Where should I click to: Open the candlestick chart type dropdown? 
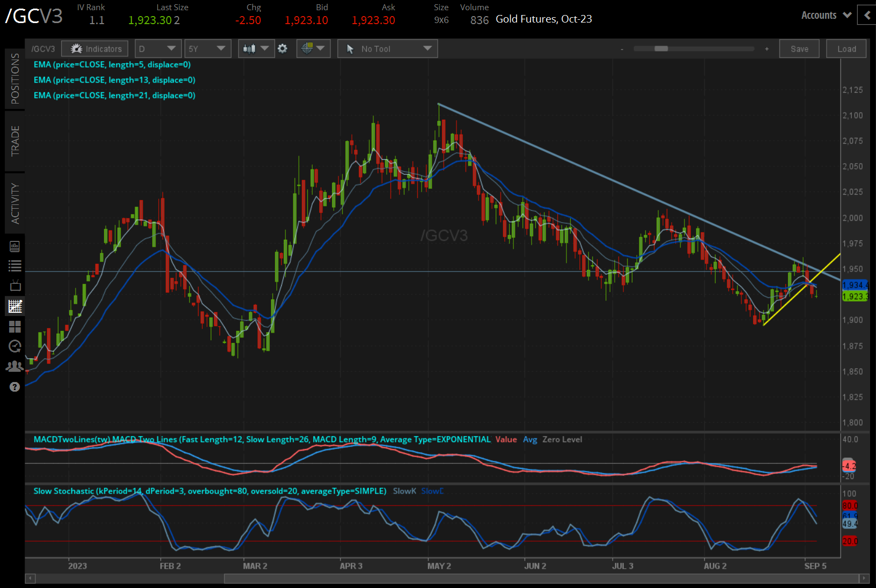click(256, 49)
